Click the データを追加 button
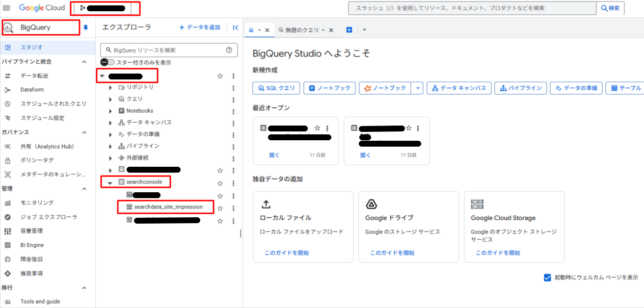 (x=200, y=27)
